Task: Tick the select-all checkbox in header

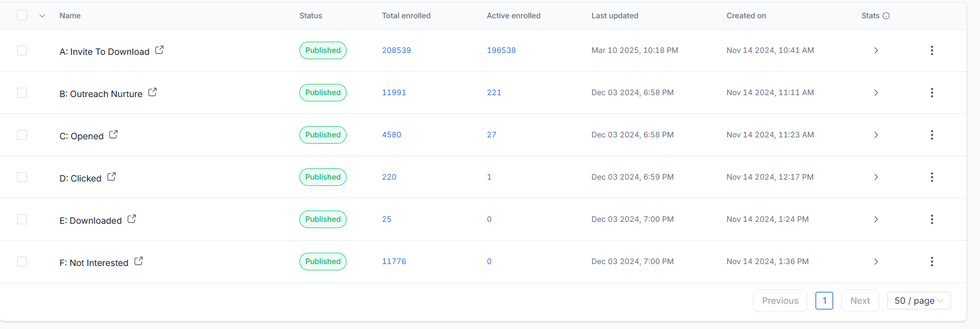Action: [x=22, y=15]
